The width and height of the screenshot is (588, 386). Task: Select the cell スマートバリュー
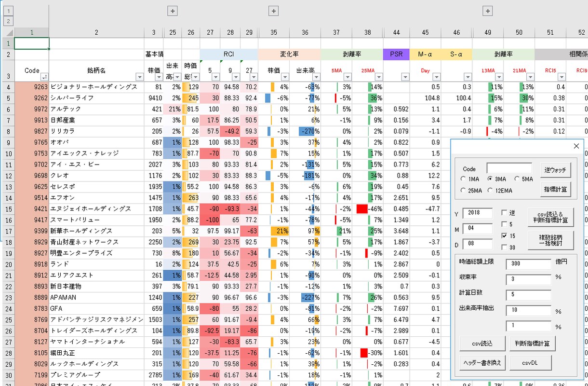point(96,220)
